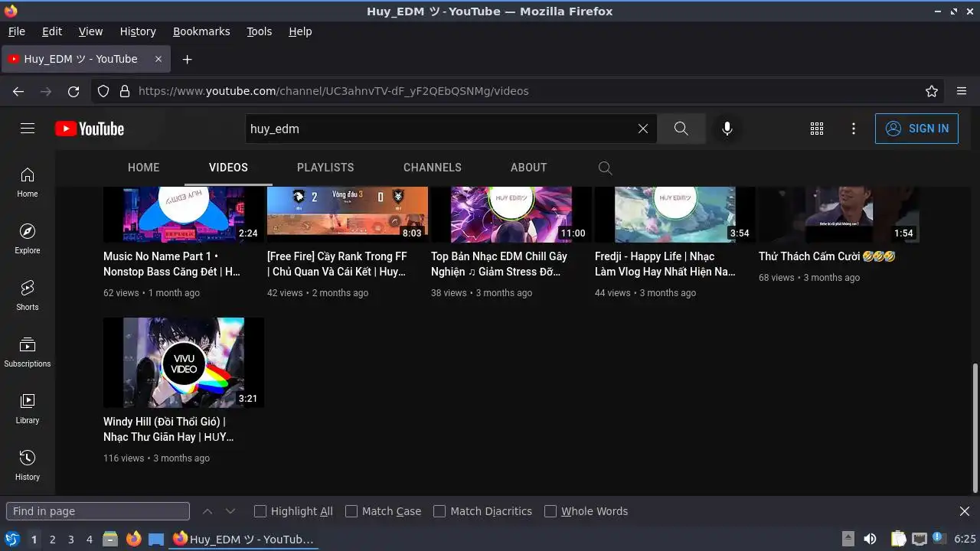View site security padlock info

coord(125,91)
